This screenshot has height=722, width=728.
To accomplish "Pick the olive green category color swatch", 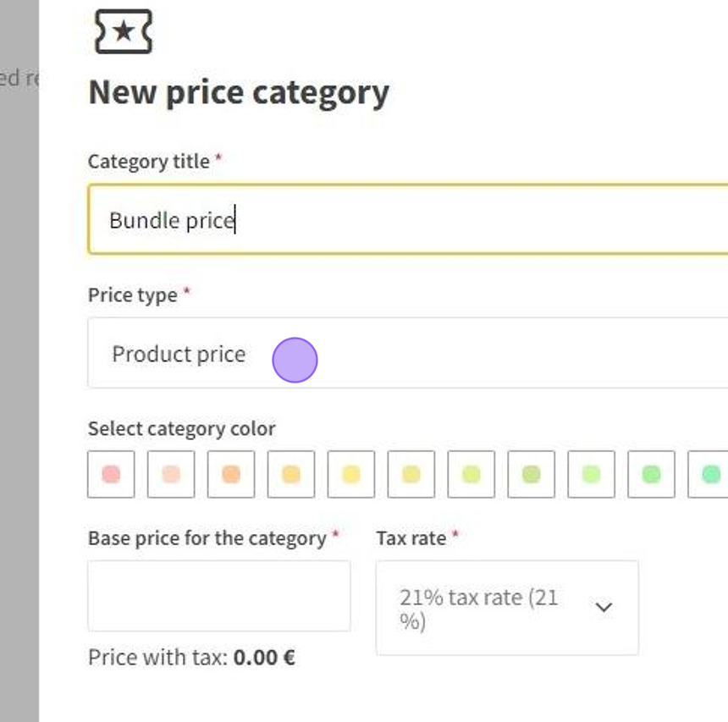I will pyautogui.click(x=532, y=474).
